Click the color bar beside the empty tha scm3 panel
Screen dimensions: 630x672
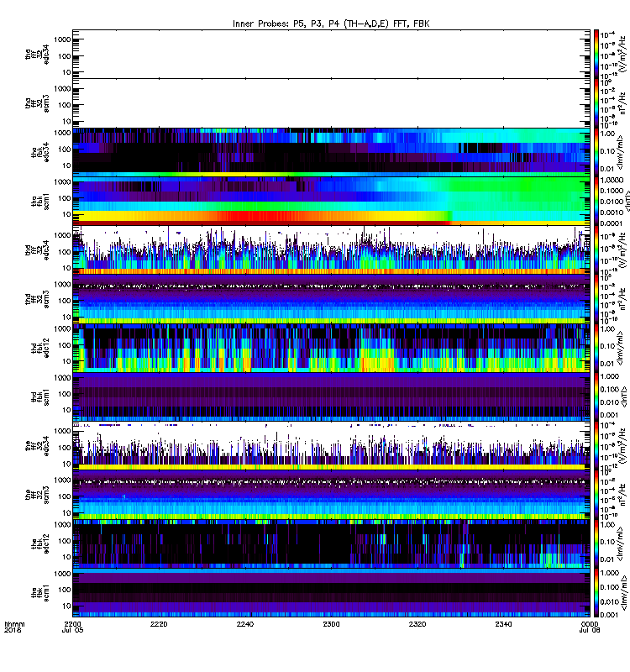[596, 103]
